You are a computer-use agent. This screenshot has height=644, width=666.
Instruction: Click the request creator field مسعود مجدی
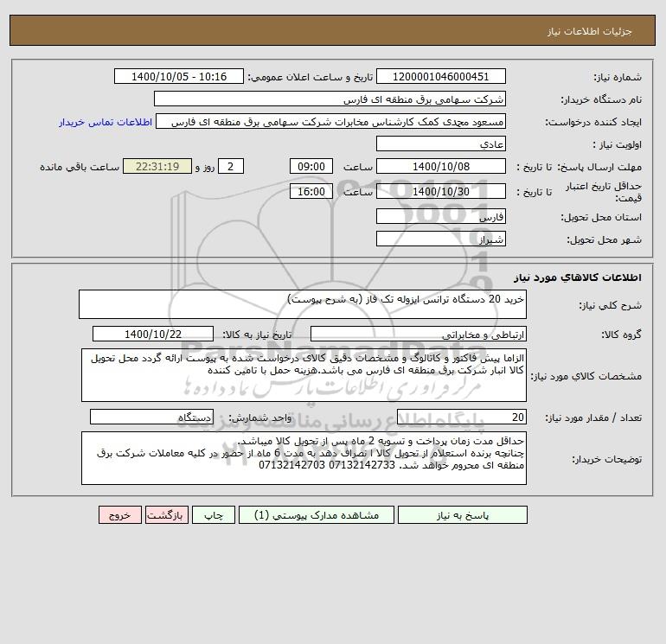coord(331,121)
